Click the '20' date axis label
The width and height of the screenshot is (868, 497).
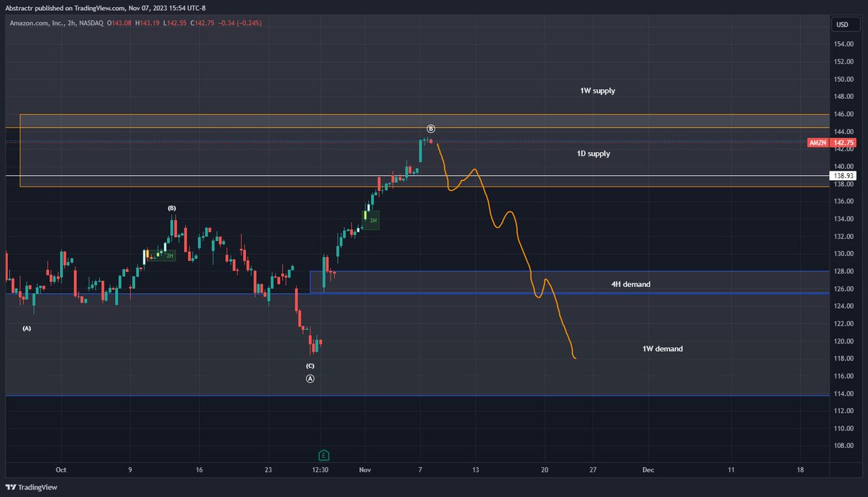[x=544, y=470]
